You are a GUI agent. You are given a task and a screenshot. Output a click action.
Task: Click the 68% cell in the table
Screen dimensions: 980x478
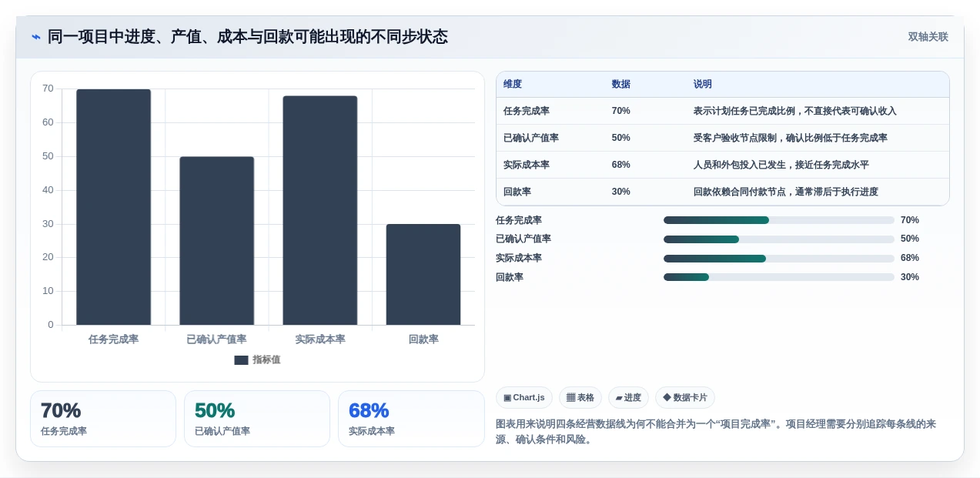pyautogui.click(x=621, y=165)
